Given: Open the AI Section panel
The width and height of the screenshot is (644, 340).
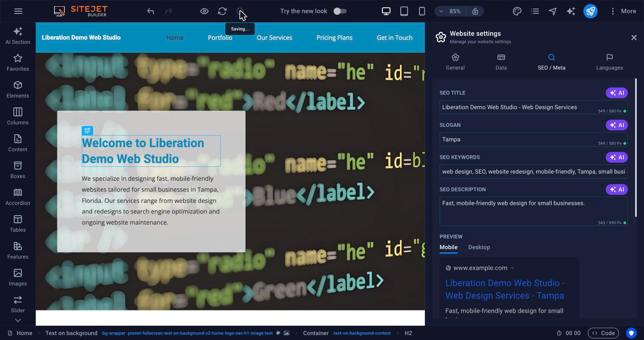Looking at the screenshot, I should pyautogui.click(x=18, y=36).
